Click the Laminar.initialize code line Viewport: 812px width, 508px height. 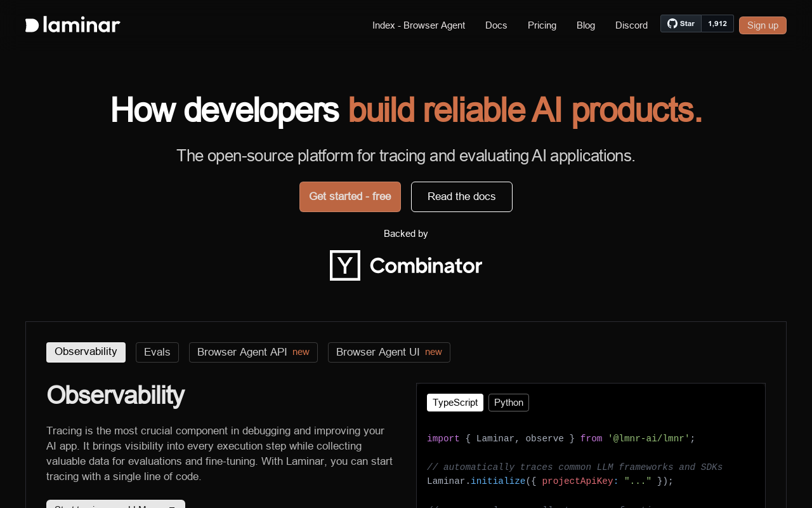tap(550, 481)
